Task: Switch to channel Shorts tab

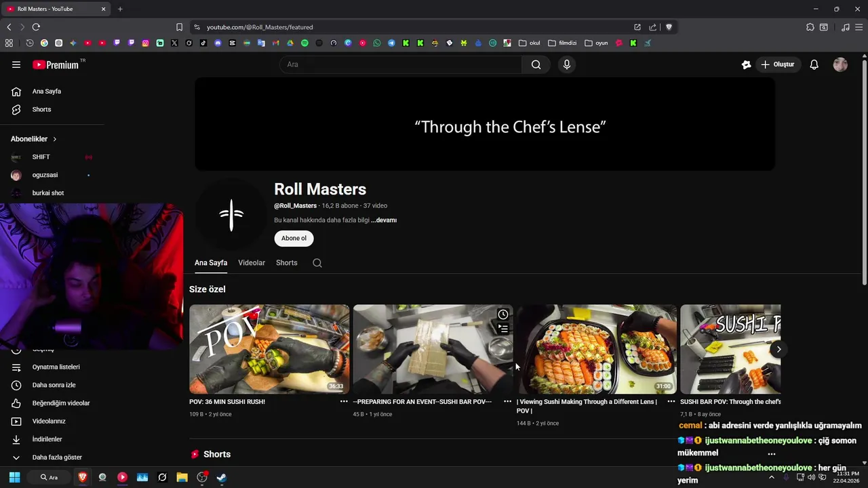Action: click(x=286, y=263)
